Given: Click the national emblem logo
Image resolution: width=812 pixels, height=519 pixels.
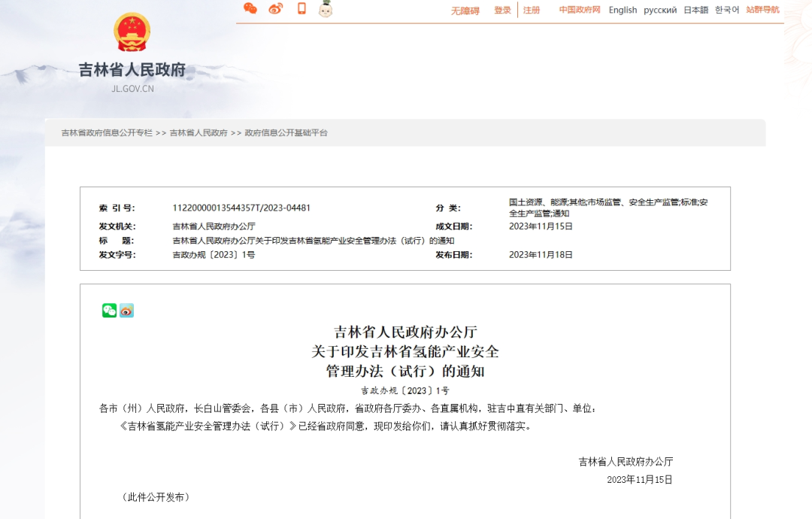Looking at the screenshot, I should pyautogui.click(x=132, y=32).
